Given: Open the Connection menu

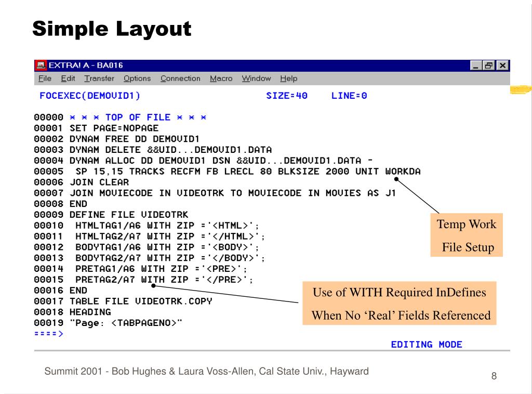Looking at the screenshot, I should click(x=180, y=78).
